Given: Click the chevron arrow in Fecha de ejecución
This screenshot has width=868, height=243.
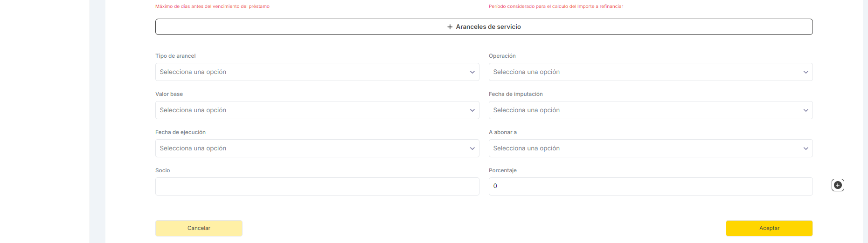Looking at the screenshot, I should (472, 148).
